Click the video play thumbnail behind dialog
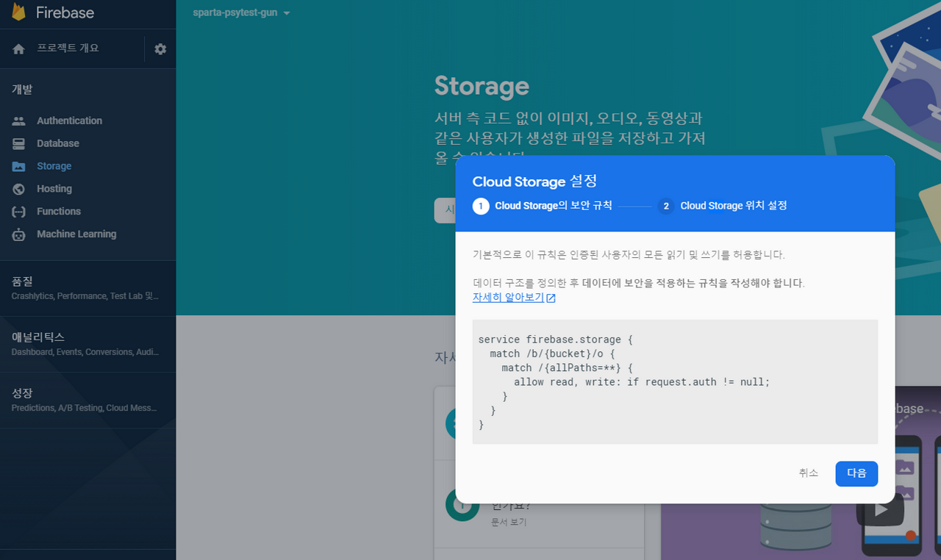 pyautogui.click(x=880, y=509)
